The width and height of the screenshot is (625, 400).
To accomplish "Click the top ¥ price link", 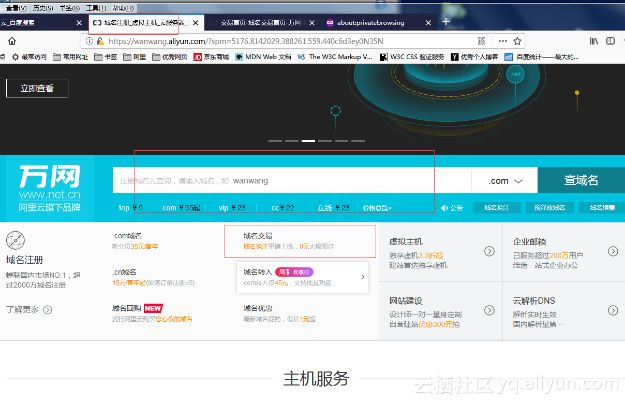I will click(130, 208).
